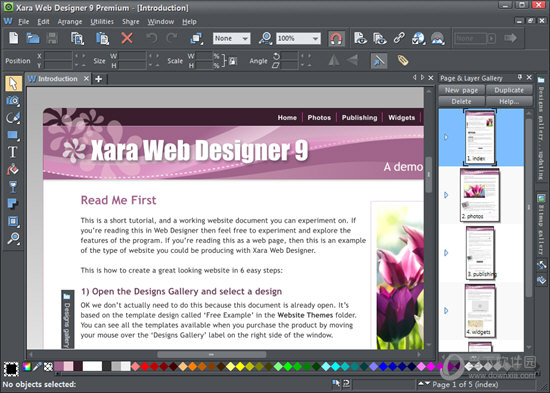
Task: Open the Help menu
Action: [x=189, y=22]
